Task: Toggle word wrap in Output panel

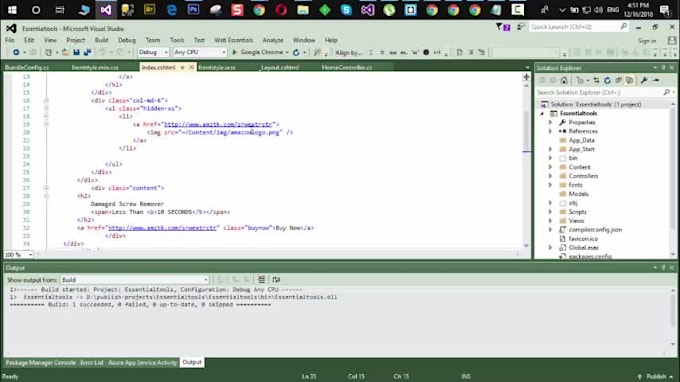Action: 276,280
